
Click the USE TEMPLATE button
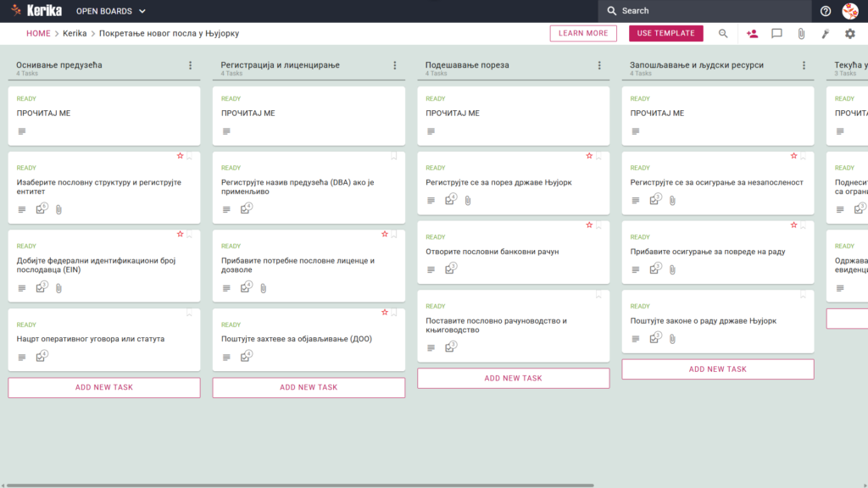[x=666, y=33]
